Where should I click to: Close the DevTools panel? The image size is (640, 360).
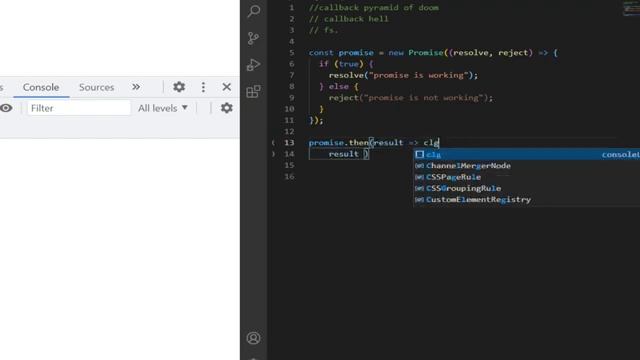coord(227,87)
